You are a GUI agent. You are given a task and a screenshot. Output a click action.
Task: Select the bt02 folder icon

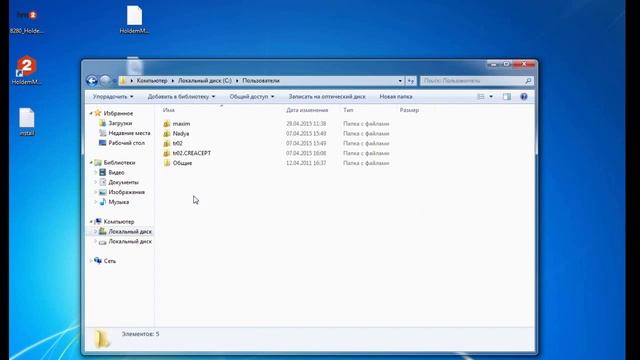pyautogui.click(x=167, y=143)
